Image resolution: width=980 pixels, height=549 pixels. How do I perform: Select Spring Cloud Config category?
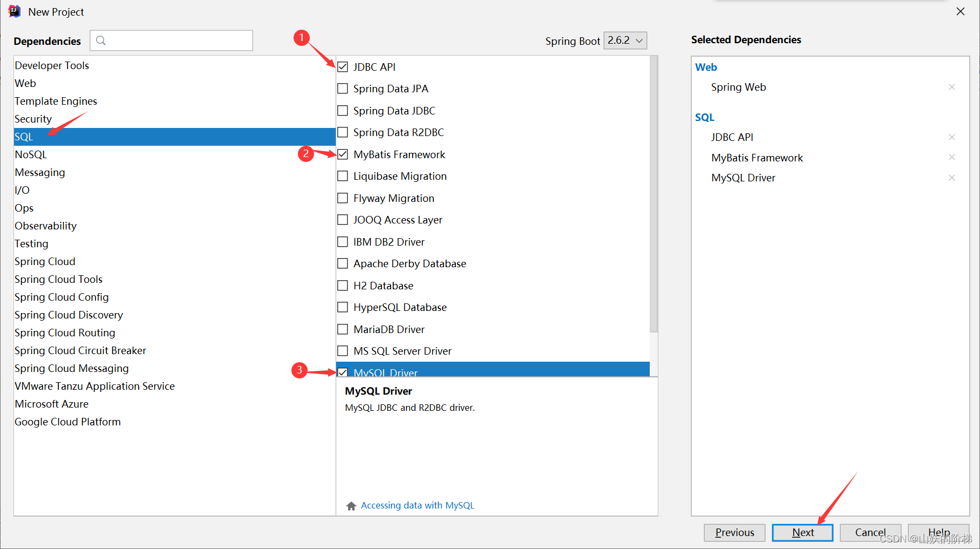[x=174, y=297]
